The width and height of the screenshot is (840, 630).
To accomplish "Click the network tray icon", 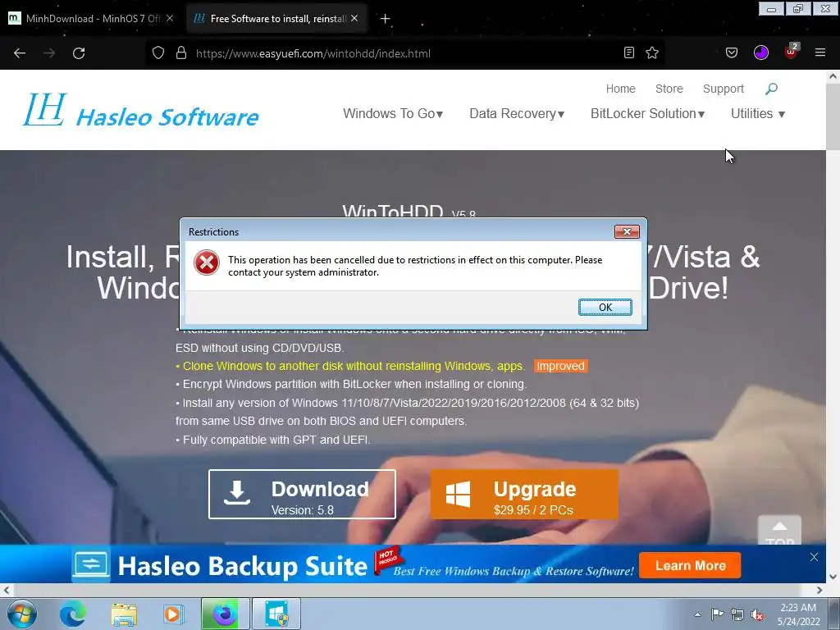I will (x=737, y=614).
